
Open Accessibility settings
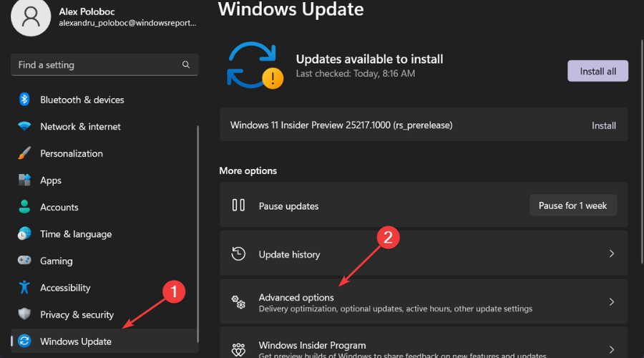click(x=104, y=287)
